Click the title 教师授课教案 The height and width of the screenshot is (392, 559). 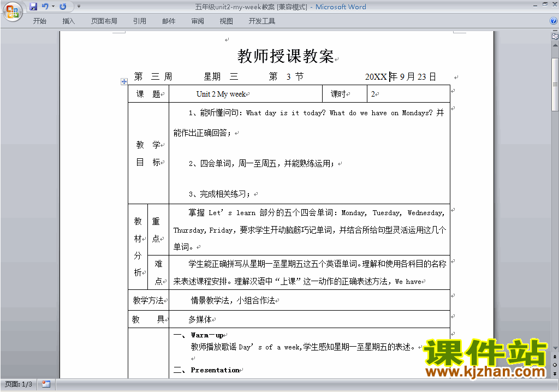point(286,56)
